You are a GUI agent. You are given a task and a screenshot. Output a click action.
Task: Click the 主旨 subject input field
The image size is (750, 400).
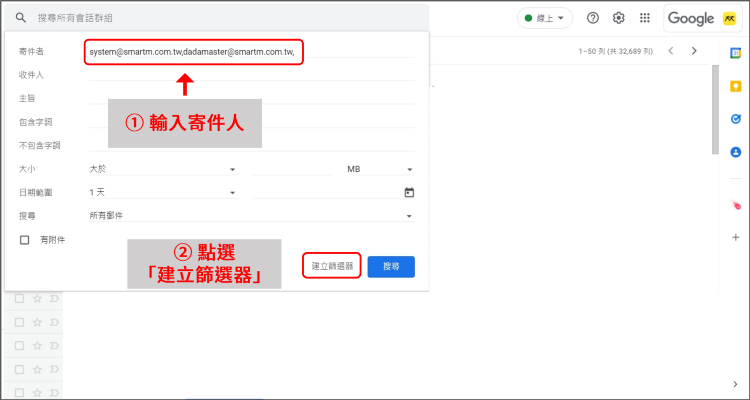(x=252, y=98)
